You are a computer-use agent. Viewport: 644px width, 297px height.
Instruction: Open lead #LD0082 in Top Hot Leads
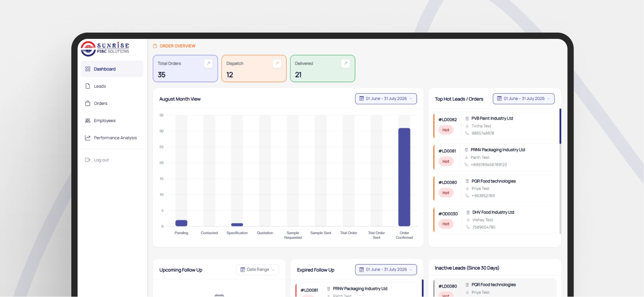[494, 126]
